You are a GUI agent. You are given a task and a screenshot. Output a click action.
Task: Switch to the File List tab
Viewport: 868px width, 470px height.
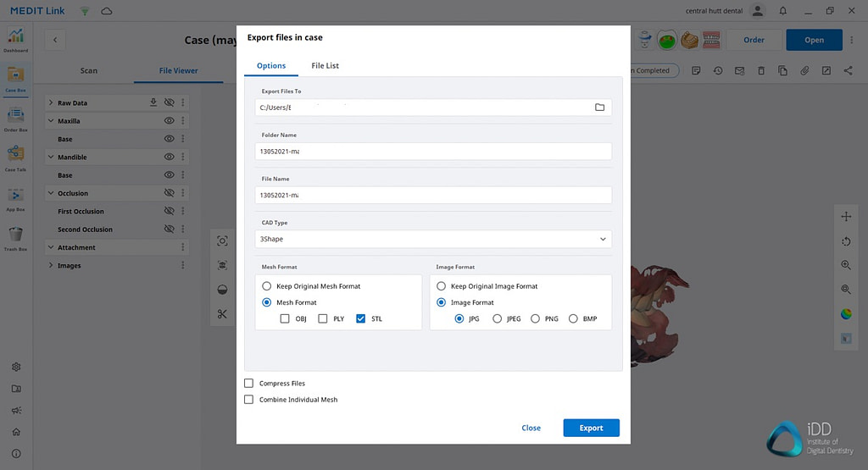click(325, 65)
